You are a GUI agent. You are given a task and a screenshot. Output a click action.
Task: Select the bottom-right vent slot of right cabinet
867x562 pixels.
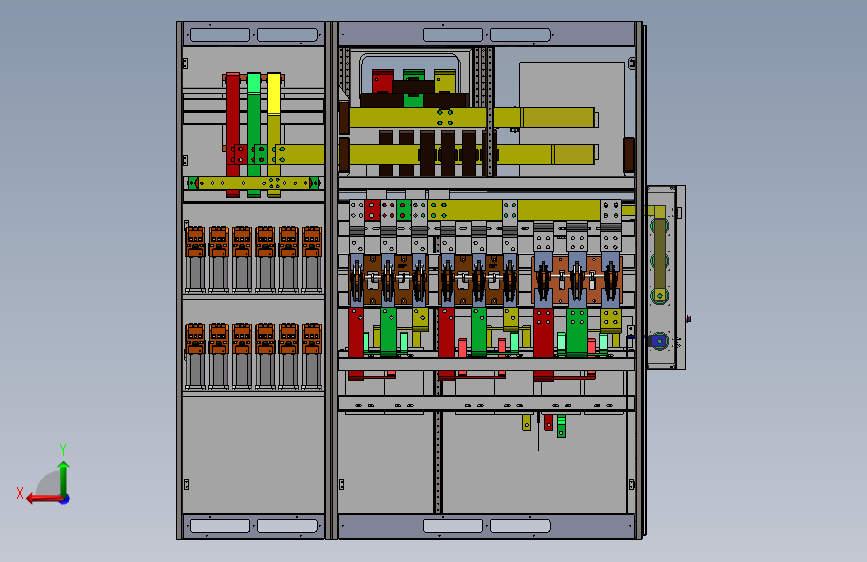point(520,525)
